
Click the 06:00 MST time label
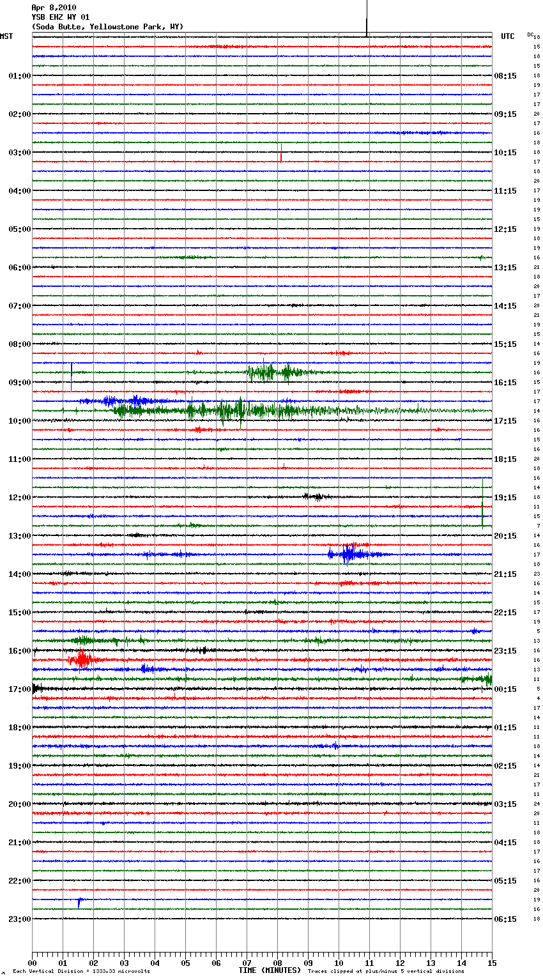[x=20, y=268]
